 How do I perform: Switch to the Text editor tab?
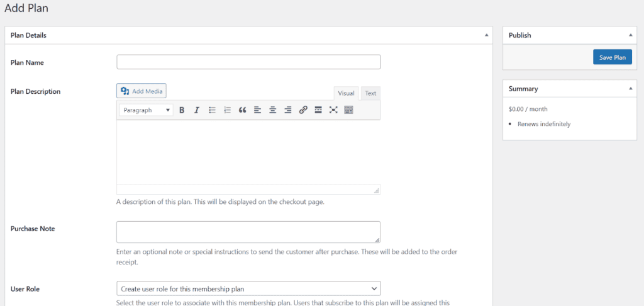[x=370, y=93]
